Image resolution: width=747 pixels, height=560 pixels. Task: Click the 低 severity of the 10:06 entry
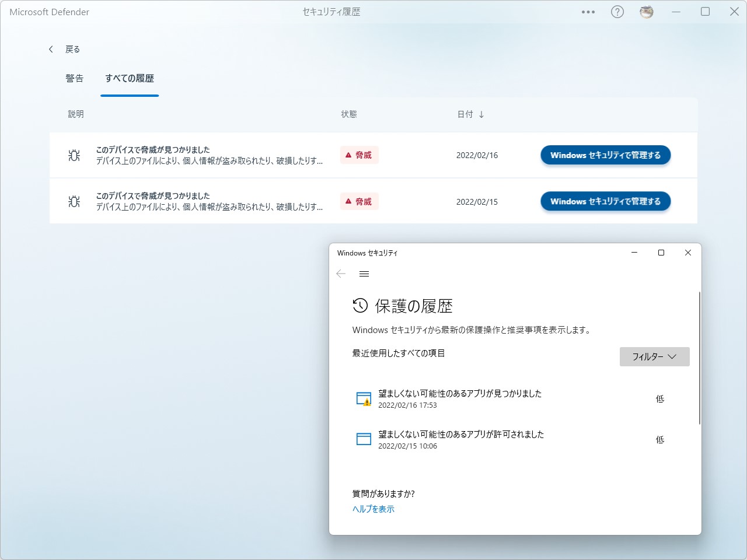point(660,440)
